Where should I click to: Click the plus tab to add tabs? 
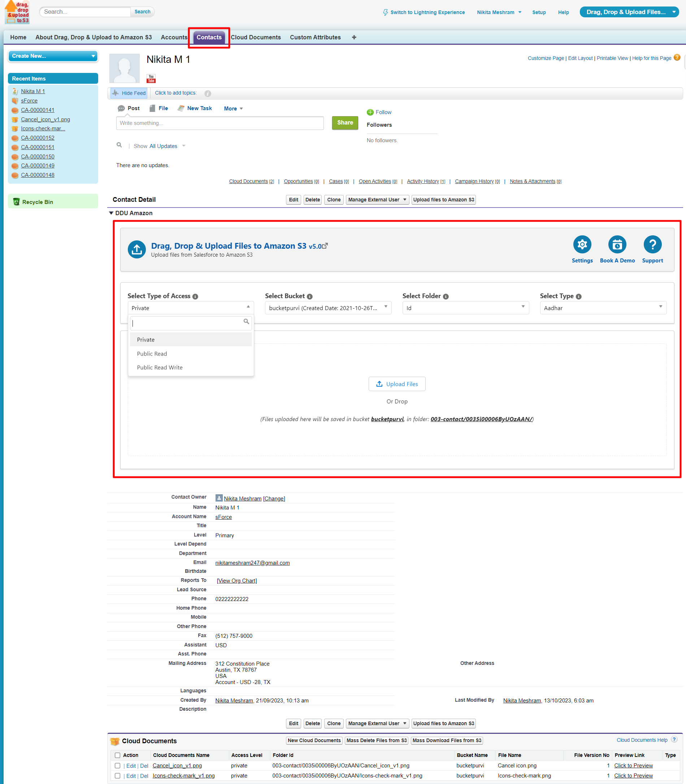(x=354, y=37)
